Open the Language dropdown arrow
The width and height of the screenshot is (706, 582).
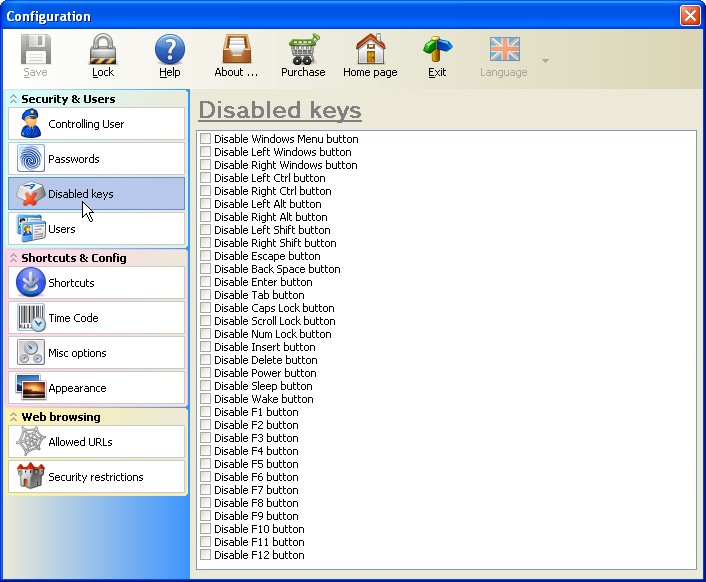point(545,60)
